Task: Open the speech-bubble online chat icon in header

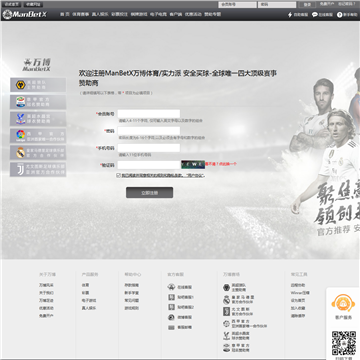Action: point(315,15)
